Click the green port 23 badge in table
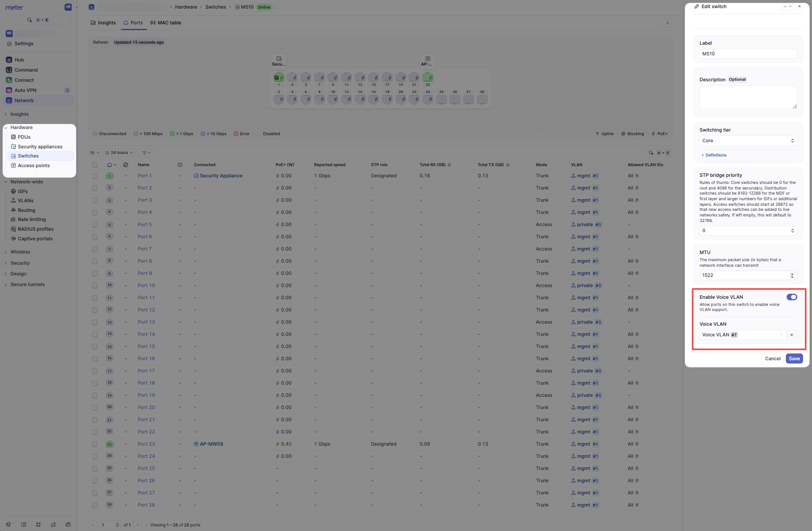812x531 pixels. pos(109,444)
